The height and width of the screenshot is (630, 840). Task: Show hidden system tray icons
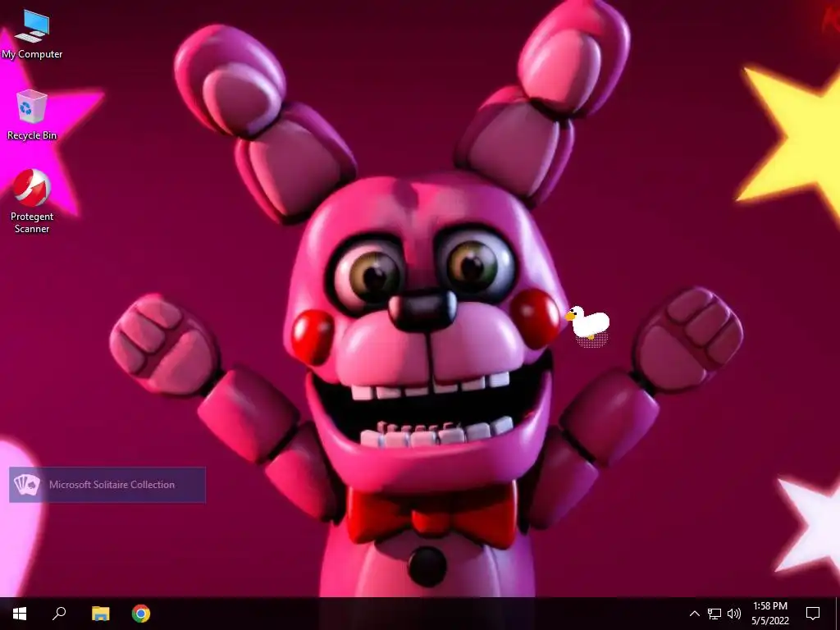[694, 614]
